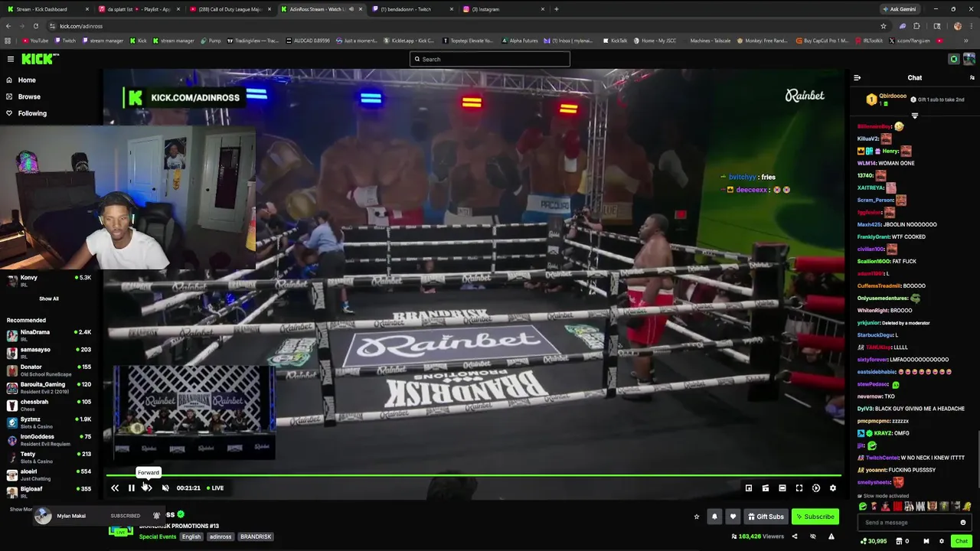Click the green stream progress bar
Image resolution: width=980 pixels, height=551 pixels.
click(x=473, y=475)
